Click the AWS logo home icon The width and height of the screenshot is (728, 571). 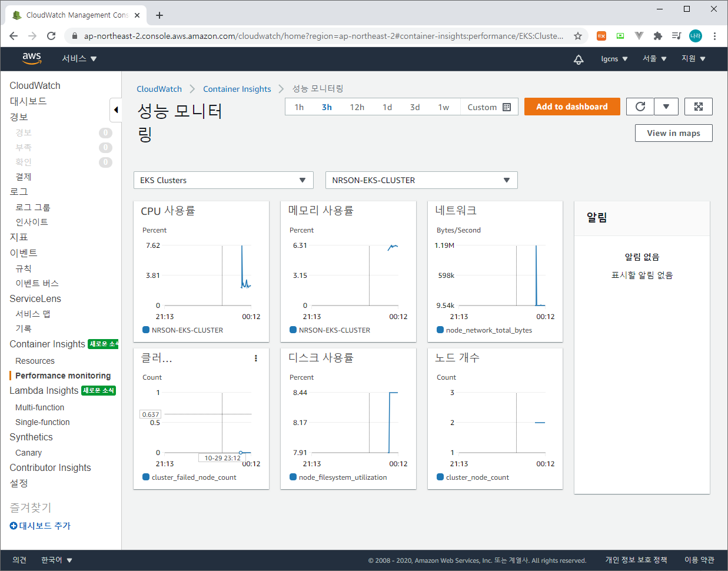pyautogui.click(x=32, y=58)
